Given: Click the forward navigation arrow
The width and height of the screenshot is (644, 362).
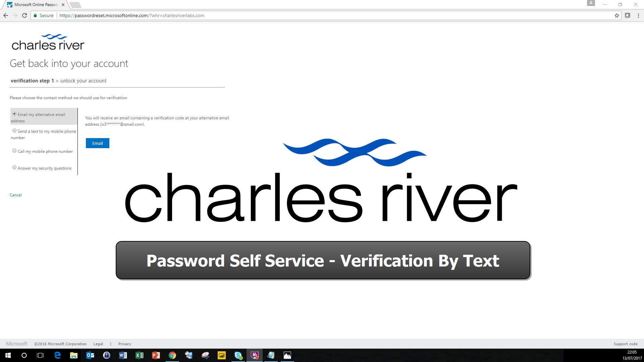Looking at the screenshot, I should pyautogui.click(x=15, y=15).
